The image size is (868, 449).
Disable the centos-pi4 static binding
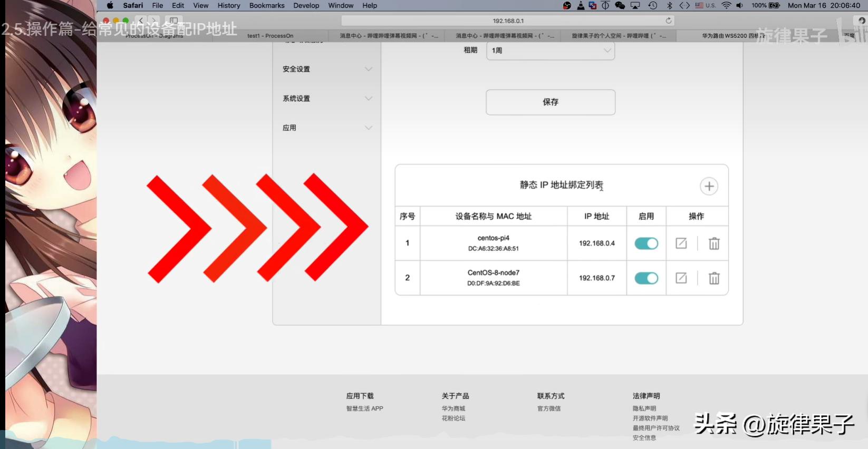pyautogui.click(x=646, y=243)
